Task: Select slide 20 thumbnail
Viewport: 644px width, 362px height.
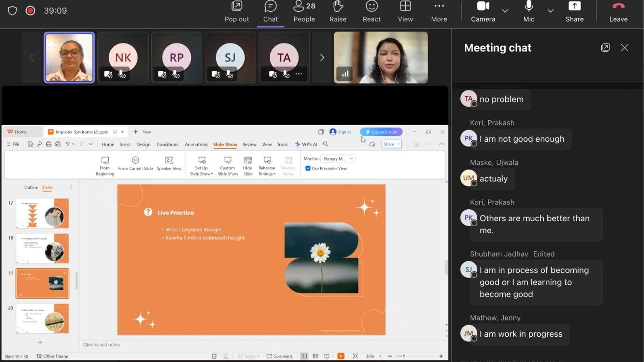Action: [x=42, y=319]
